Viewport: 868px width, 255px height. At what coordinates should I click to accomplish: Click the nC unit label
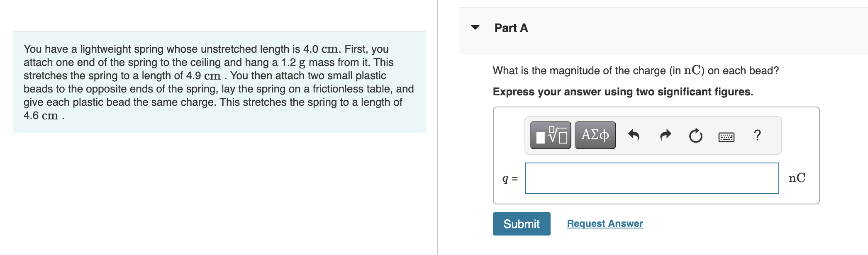[797, 178]
